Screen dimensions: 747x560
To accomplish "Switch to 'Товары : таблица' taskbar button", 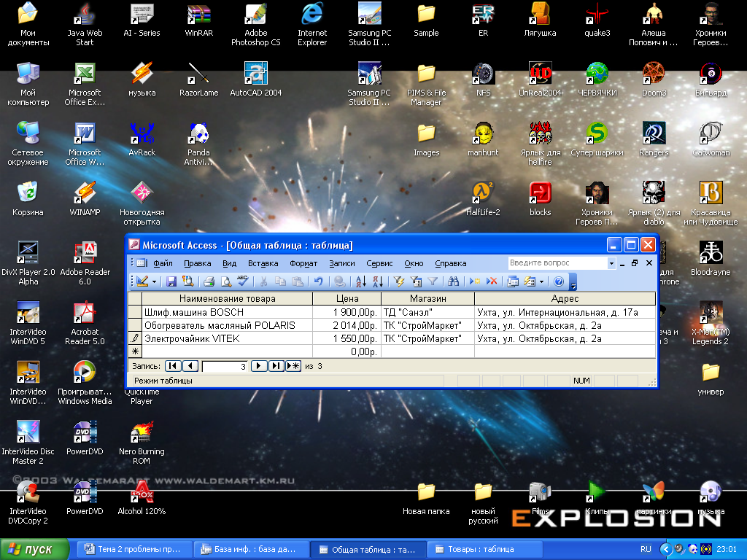I will 484,549.
